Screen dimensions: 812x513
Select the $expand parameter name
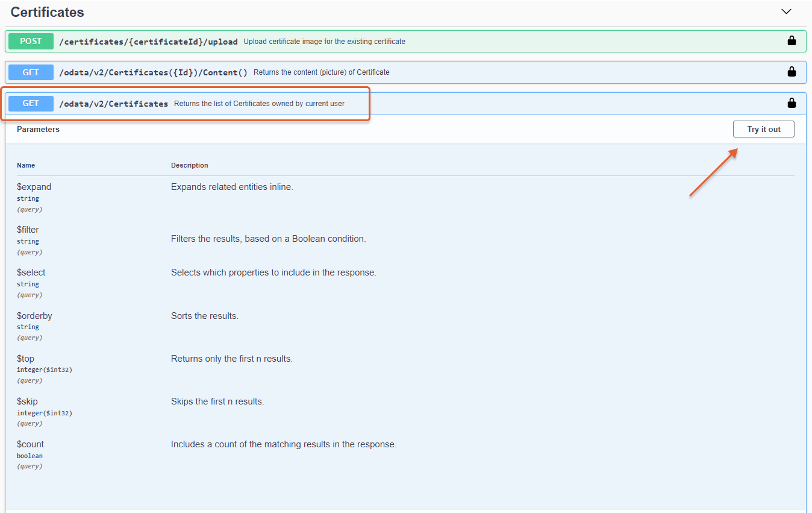coord(34,187)
